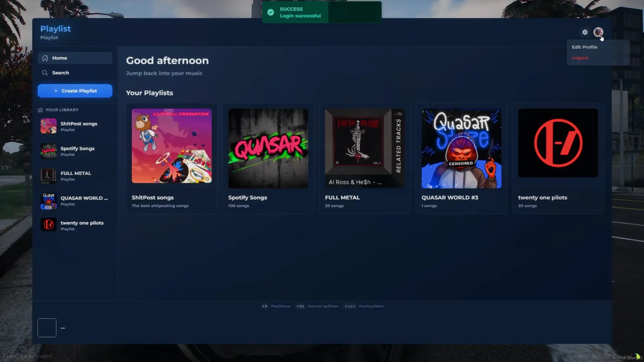The width and height of the screenshot is (644, 362).
Task: Click the Volume Up/Down shortcut hint
Action: [317, 306]
